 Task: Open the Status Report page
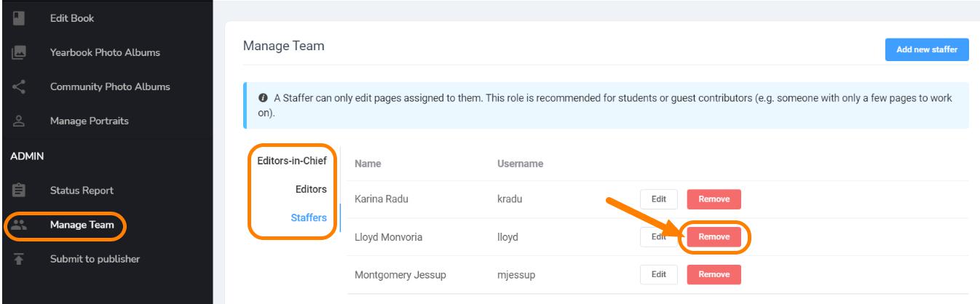coord(82,191)
